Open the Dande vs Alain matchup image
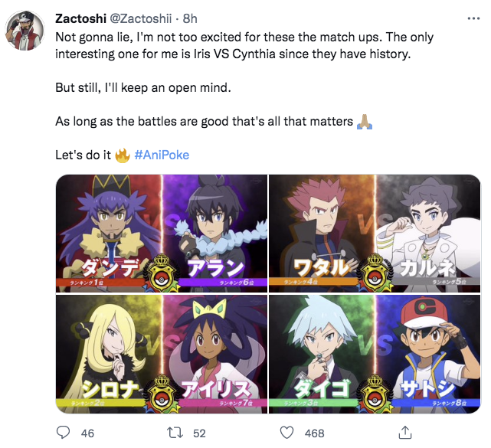The image size is (491, 448). tap(162, 234)
